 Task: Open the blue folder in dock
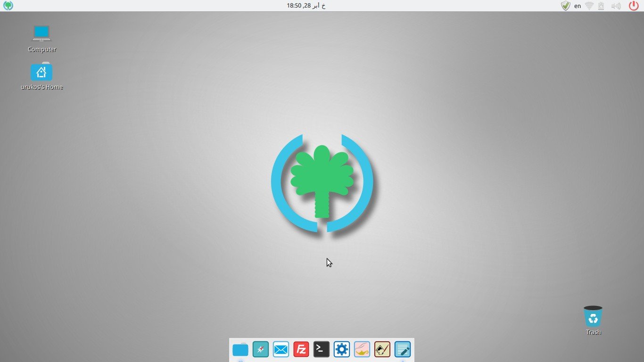click(240, 349)
